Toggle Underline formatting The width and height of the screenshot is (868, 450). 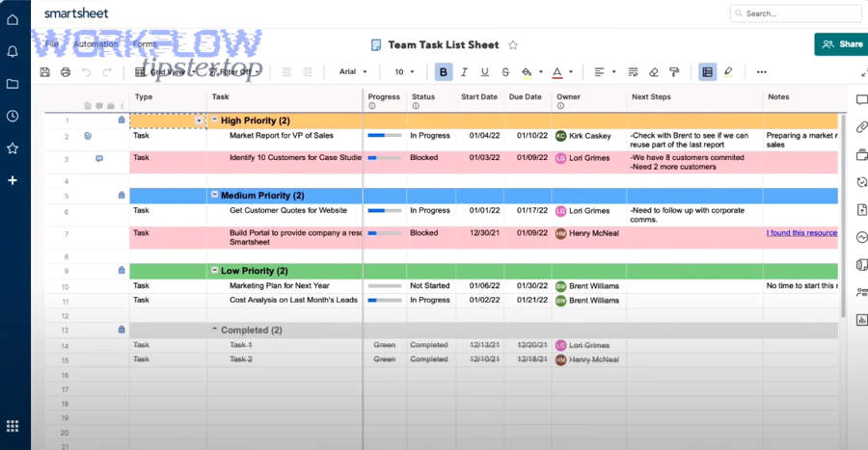coord(485,72)
